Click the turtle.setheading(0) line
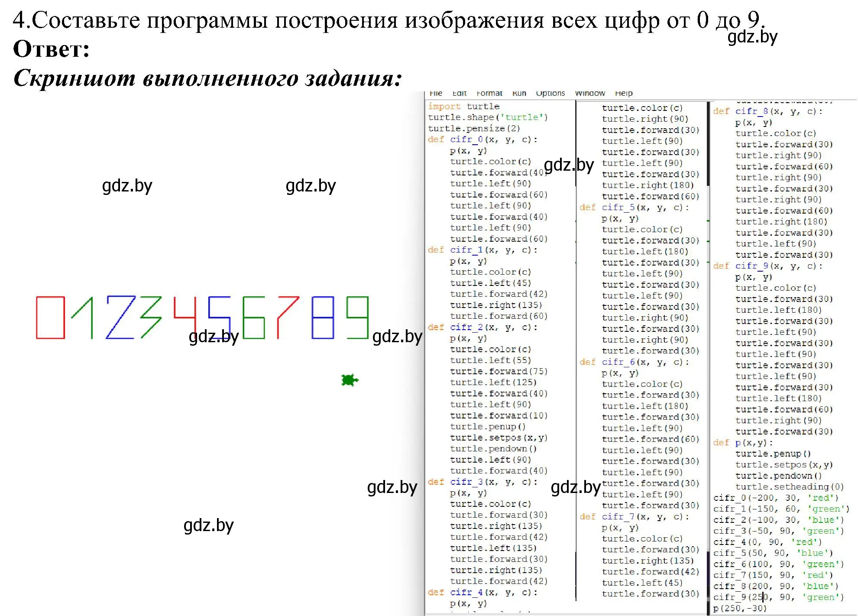 tap(790, 487)
